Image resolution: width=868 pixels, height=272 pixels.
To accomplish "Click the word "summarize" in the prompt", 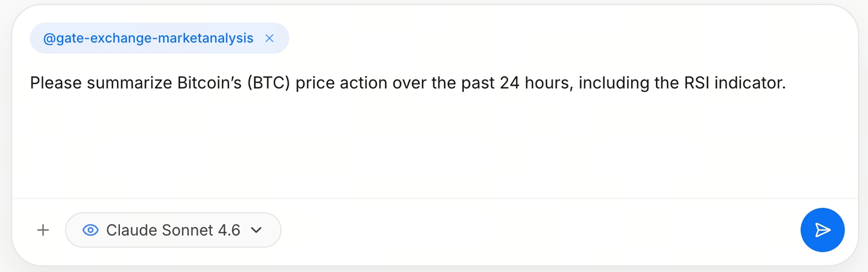I will [x=129, y=83].
